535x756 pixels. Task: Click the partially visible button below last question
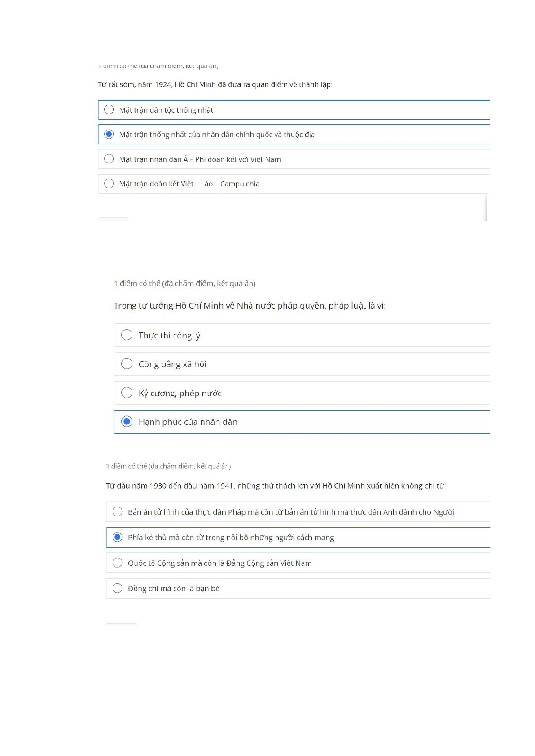tap(121, 625)
